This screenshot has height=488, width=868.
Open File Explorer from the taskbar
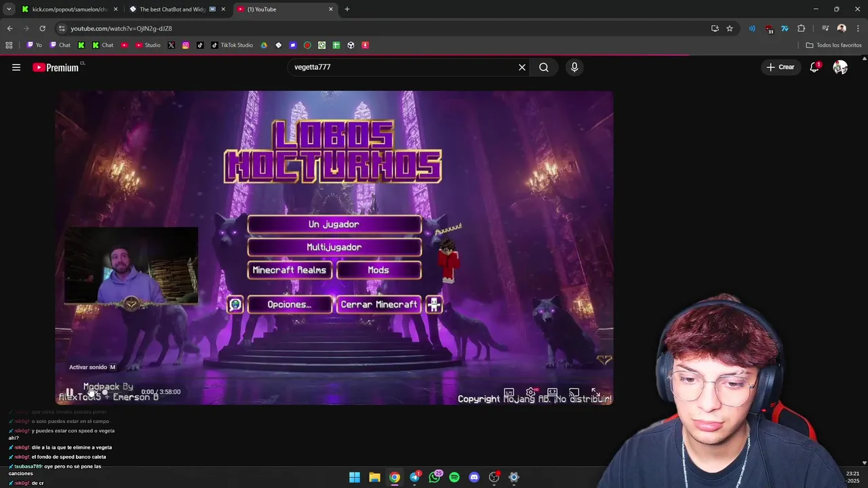[x=374, y=477]
